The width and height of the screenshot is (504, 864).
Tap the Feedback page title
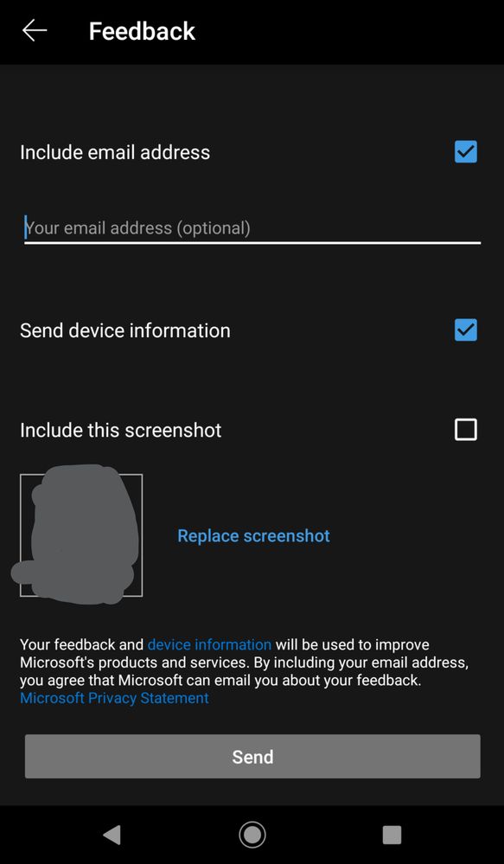[142, 31]
